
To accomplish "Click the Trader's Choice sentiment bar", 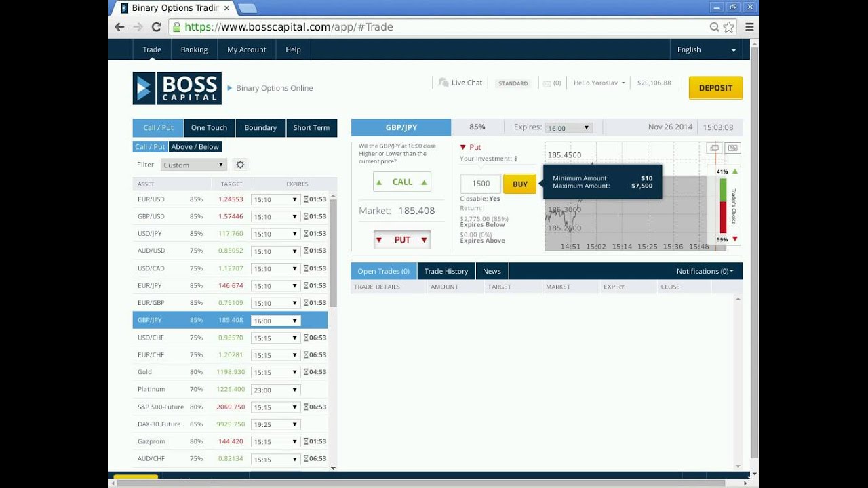I will coord(723,205).
